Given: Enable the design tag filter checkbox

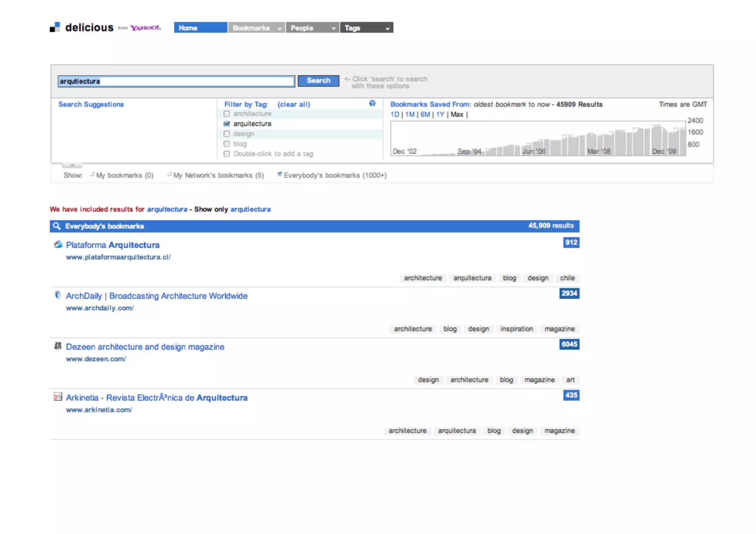Looking at the screenshot, I should click(x=227, y=134).
